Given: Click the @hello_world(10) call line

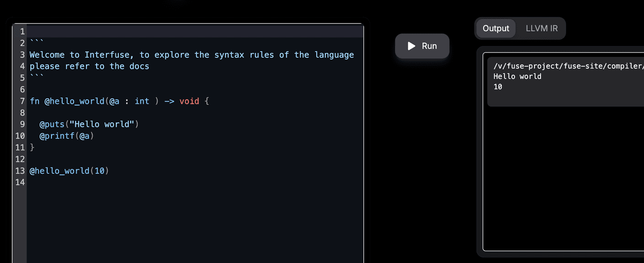Looking at the screenshot, I should [x=69, y=171].
